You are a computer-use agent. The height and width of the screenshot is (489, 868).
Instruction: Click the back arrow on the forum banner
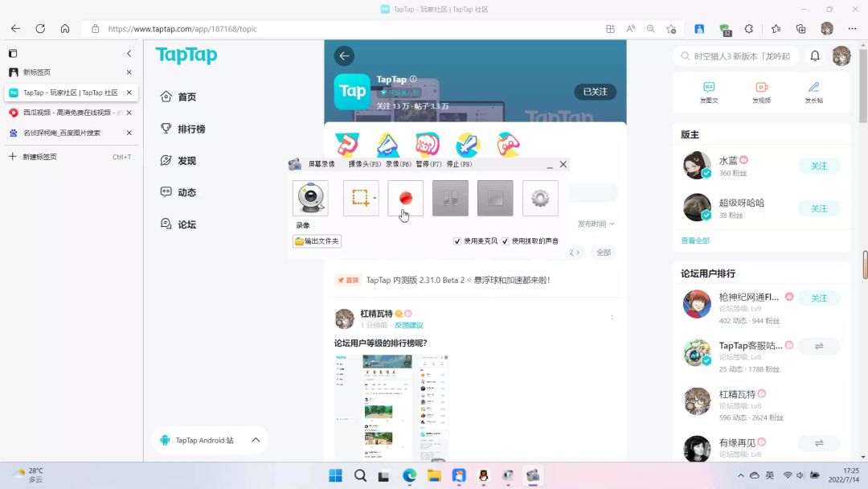click(x=344, y=56)
